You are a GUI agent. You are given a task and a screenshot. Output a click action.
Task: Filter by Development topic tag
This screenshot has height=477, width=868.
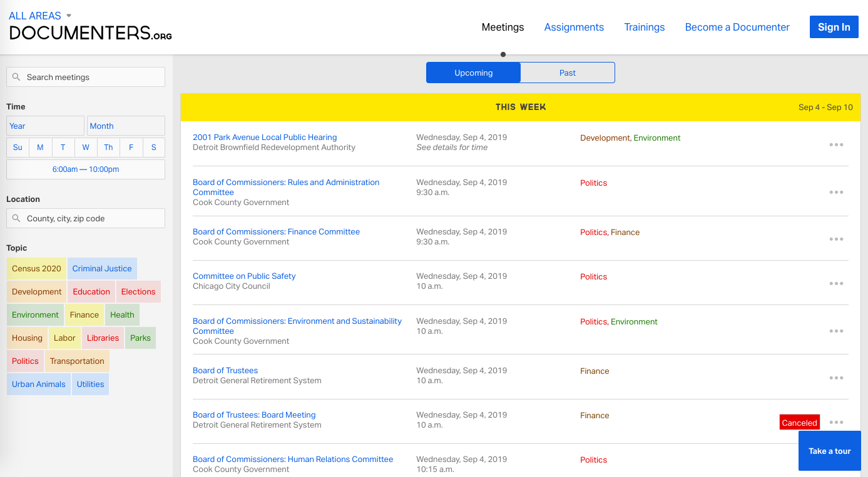coord(37,291)
